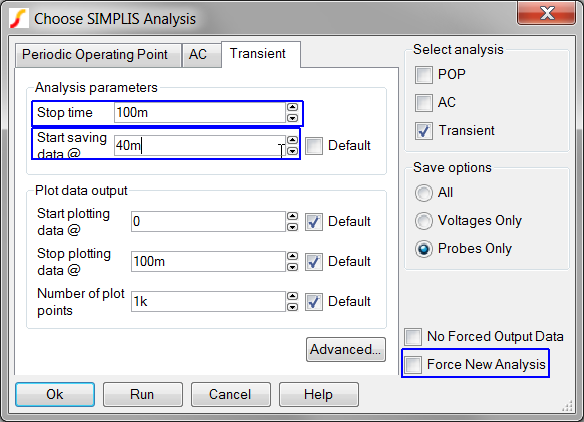Increase Stop plotting data spinner value
The width and height of the screenshot is (584, 422).
[292, 256]
